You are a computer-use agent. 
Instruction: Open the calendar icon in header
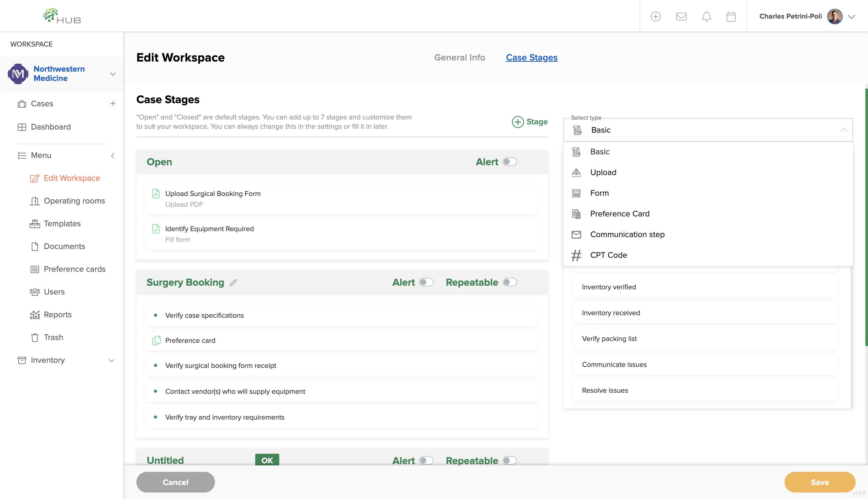click(x=731, y=17)
